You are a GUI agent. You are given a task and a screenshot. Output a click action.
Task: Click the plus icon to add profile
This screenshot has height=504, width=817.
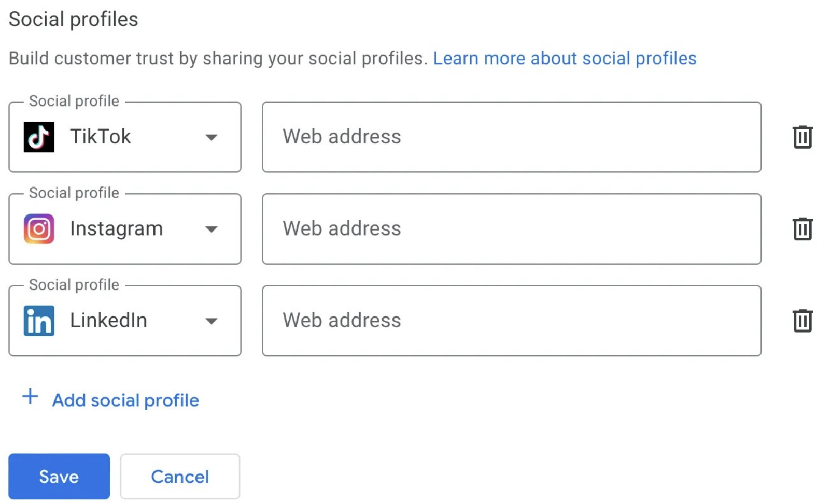coord(30,397)
